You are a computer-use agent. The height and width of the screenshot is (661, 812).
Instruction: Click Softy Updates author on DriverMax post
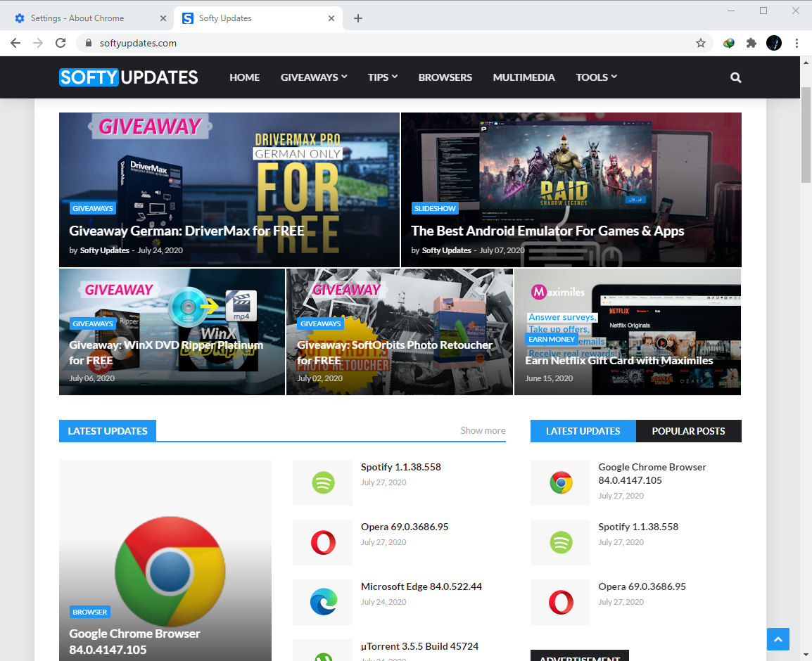[x=105, y=250]
